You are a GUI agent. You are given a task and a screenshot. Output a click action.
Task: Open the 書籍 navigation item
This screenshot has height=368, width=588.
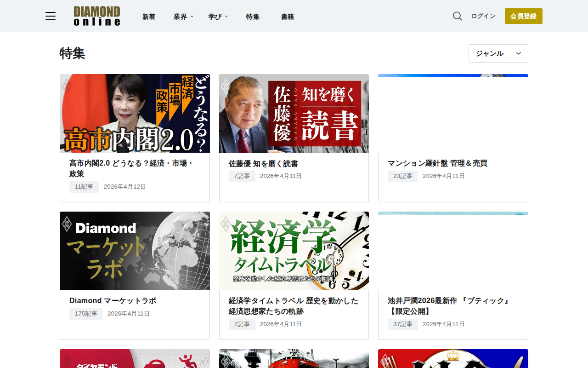(288, 17)
